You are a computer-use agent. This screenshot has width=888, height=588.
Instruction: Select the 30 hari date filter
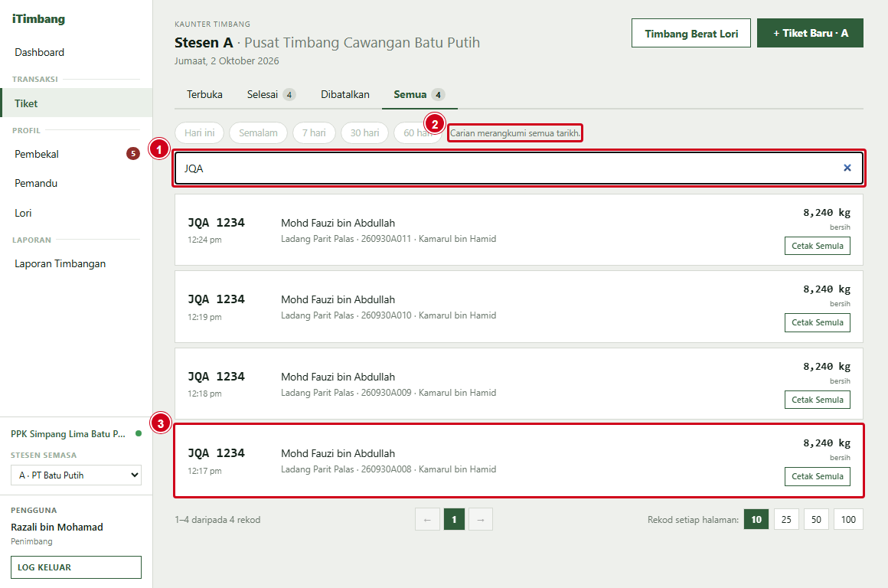[x=364, y=133]
